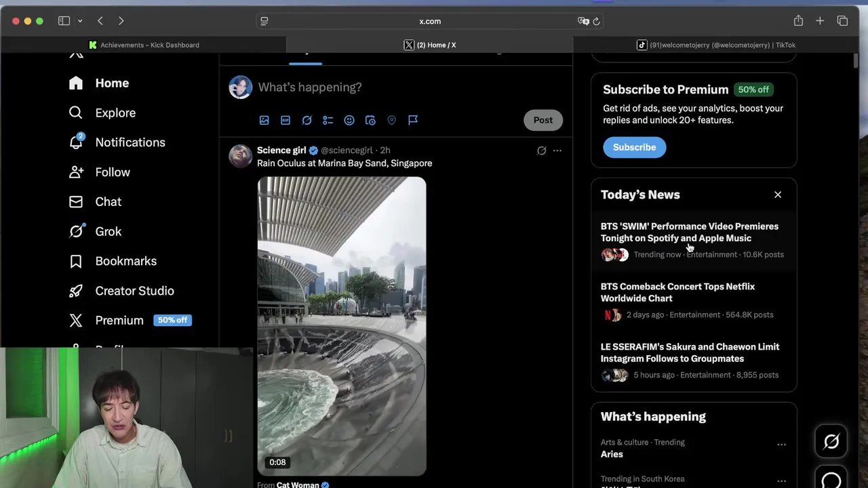
Task: Click the Safari translate icon
Action: (x=583, y=21)
